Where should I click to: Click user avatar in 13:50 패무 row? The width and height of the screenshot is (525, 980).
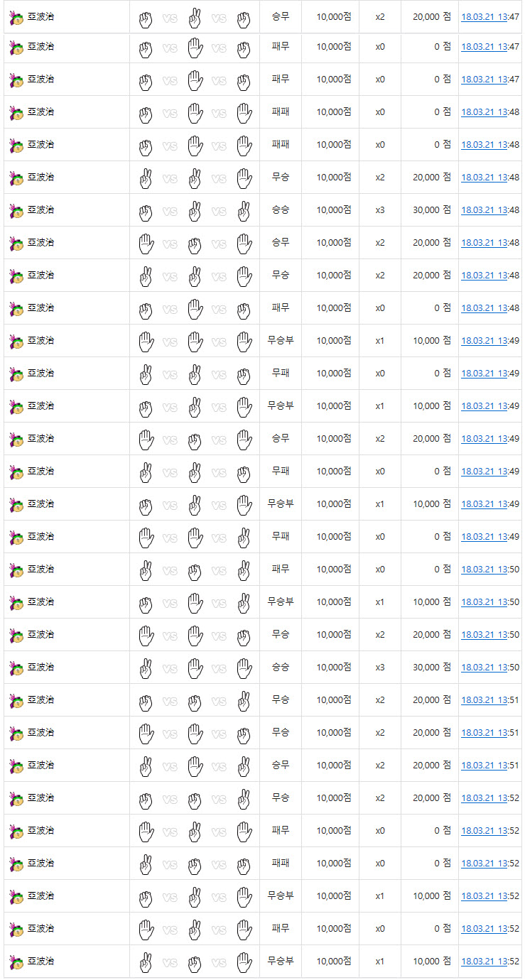16,571
